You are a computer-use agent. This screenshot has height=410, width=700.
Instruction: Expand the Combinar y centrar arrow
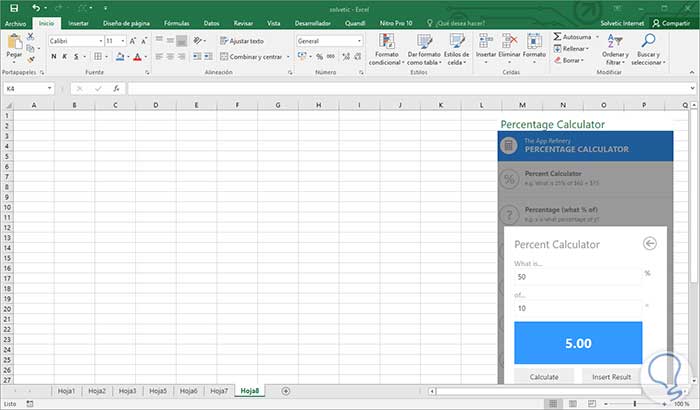coord(288,57)
